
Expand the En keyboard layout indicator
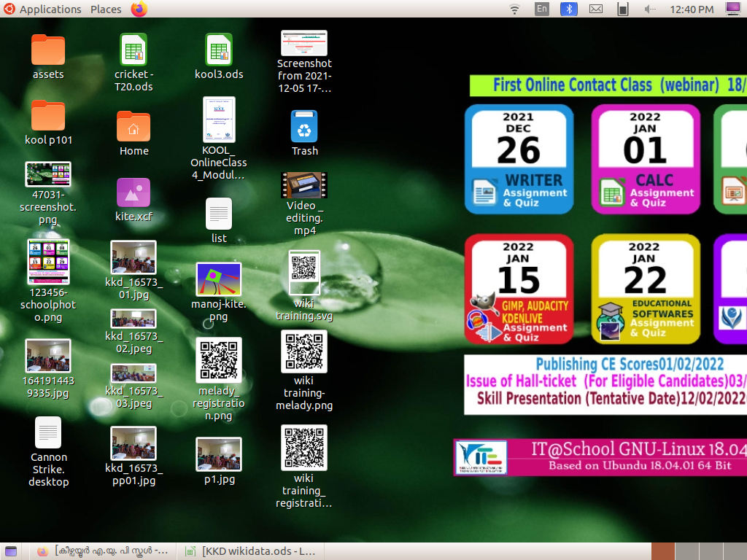click(542, 9)
